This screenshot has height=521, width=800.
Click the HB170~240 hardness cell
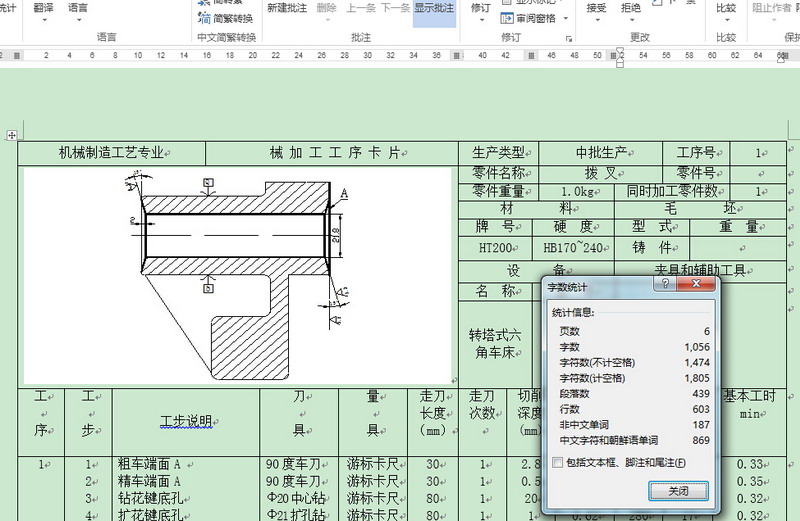572,247
